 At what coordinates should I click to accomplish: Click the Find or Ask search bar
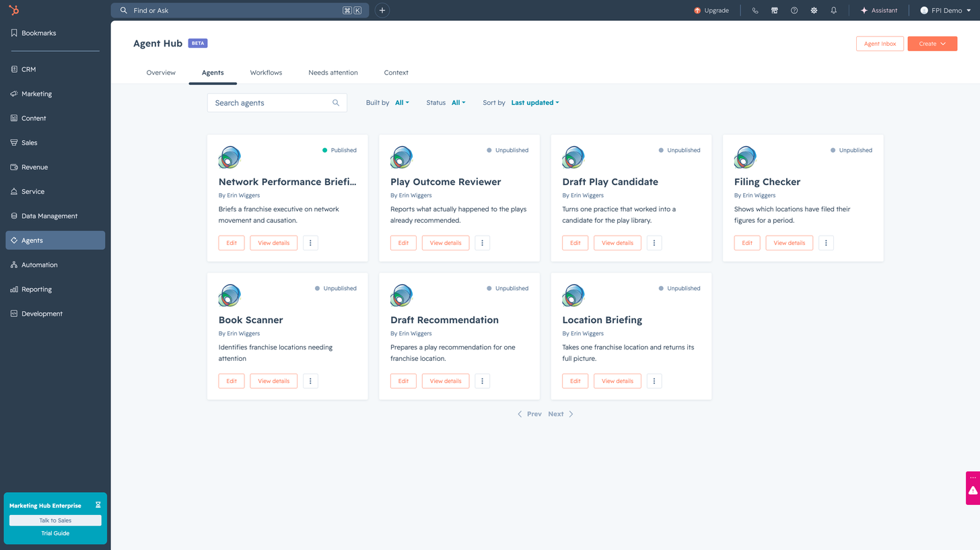pyautogui.click(x=240, y=11)
